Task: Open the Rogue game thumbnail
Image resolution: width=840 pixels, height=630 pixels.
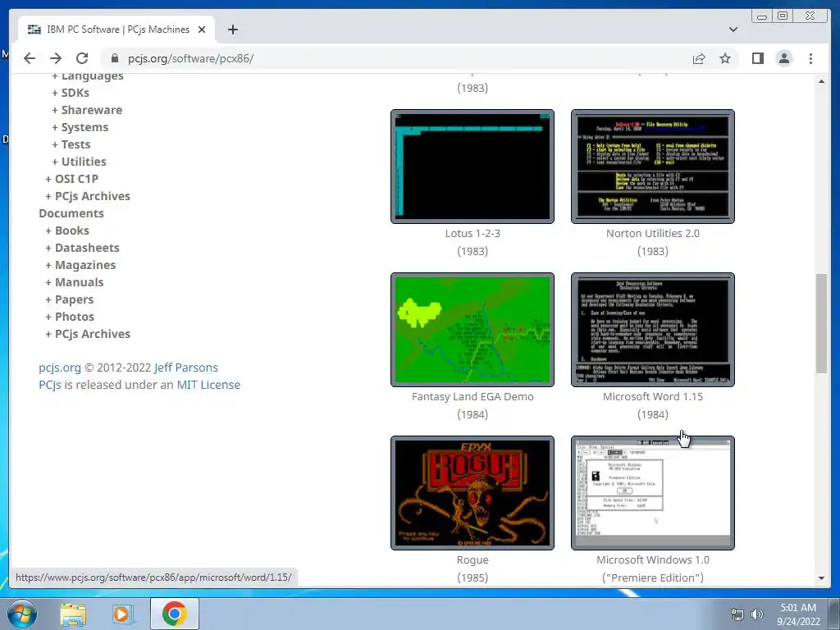Action: tap(472, 493)
